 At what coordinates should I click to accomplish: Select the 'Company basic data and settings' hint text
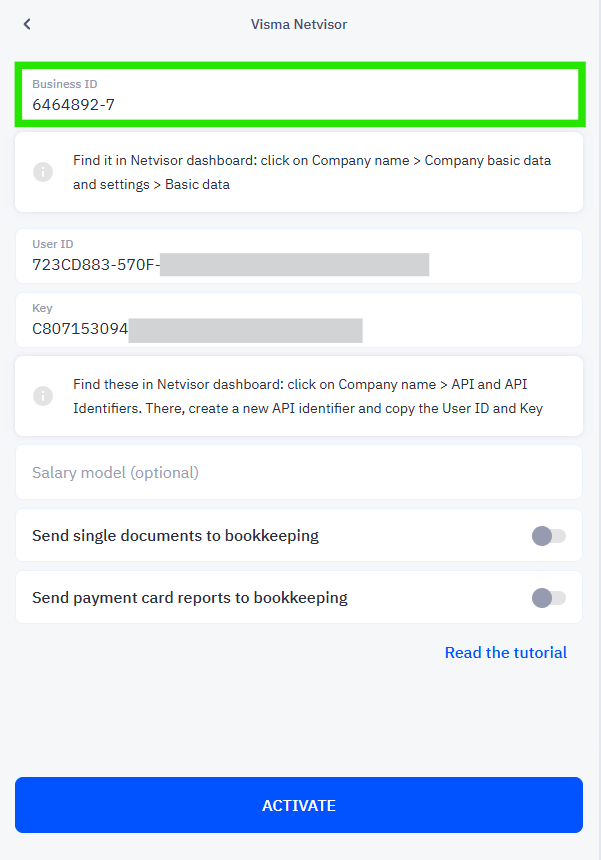click(x=312, y=172)
